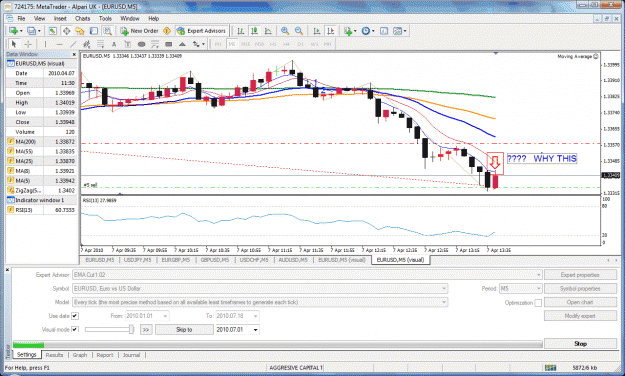Image resolution: width=625 pixels, height=376 pixels.
Task: Open the New Chart toolbar icon
Action: (x=14, y=31)
